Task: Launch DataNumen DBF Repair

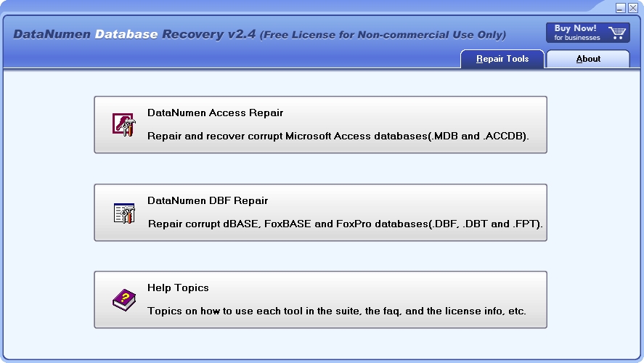Action: (320, 213)
